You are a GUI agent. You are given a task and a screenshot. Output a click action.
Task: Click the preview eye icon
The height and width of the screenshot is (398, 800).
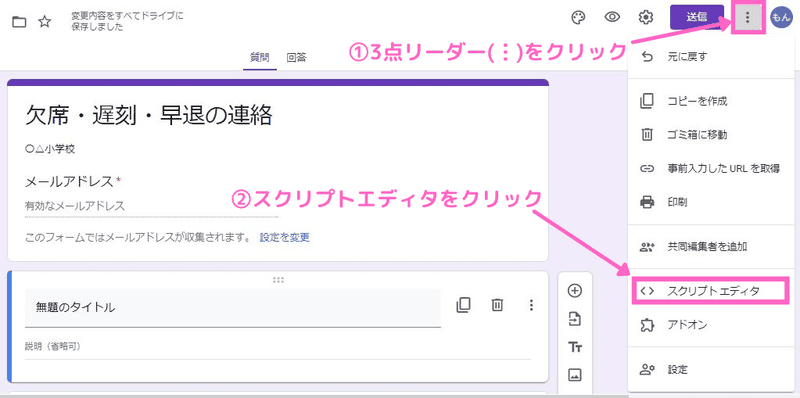(x=612, y=17)
